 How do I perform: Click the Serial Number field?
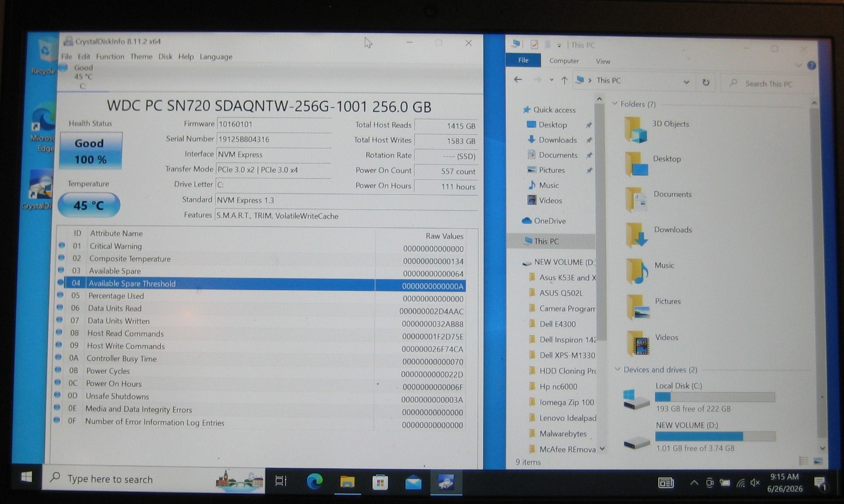pyautogui.click(x=273, y=139)
